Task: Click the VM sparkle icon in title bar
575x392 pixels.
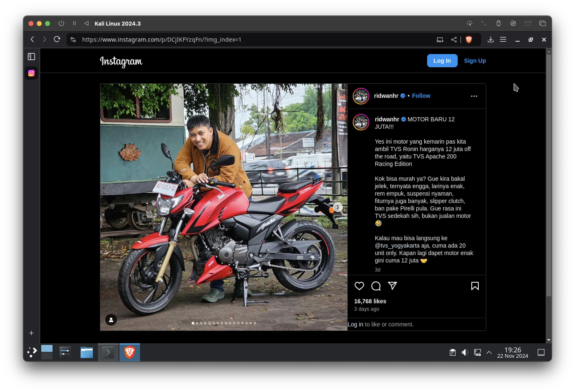Action: pyautogui.click(x=469, y=24)
